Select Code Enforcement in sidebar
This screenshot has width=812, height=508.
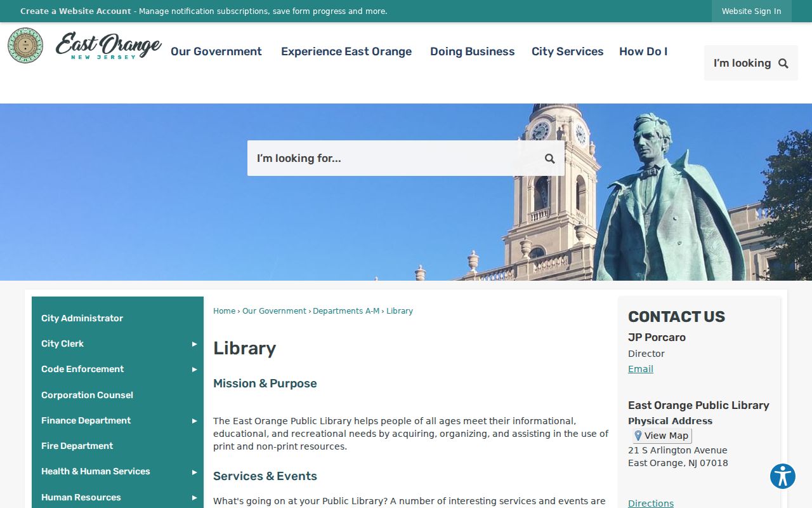[x=82, y=369]
